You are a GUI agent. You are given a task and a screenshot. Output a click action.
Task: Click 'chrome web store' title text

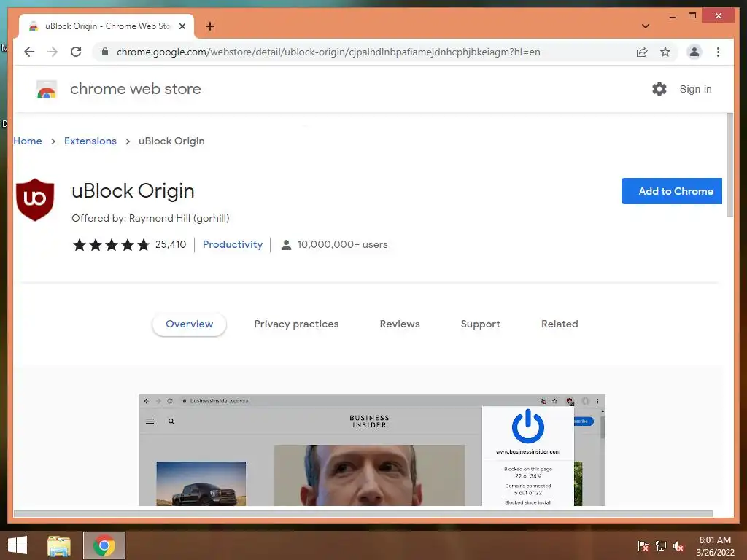135,89
